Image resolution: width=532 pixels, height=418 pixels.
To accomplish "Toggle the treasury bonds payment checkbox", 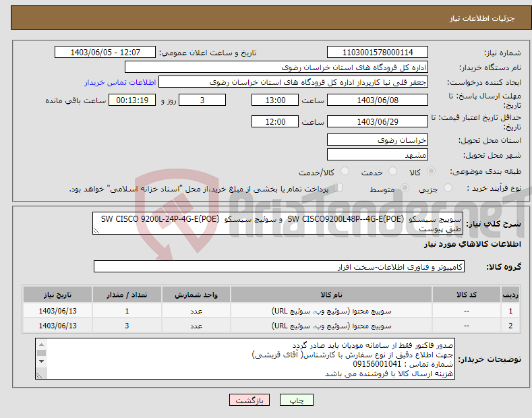I will click(x=338, y=187).
